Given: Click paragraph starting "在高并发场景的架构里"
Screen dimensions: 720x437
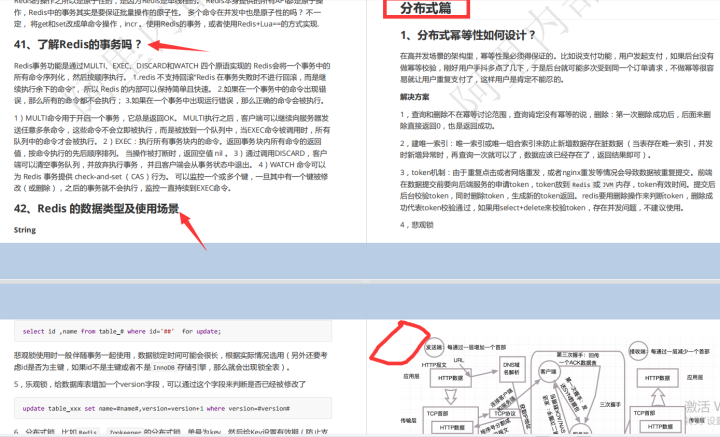Looking at the screenshot, I should pyautogui.click(x=557, y=68).
